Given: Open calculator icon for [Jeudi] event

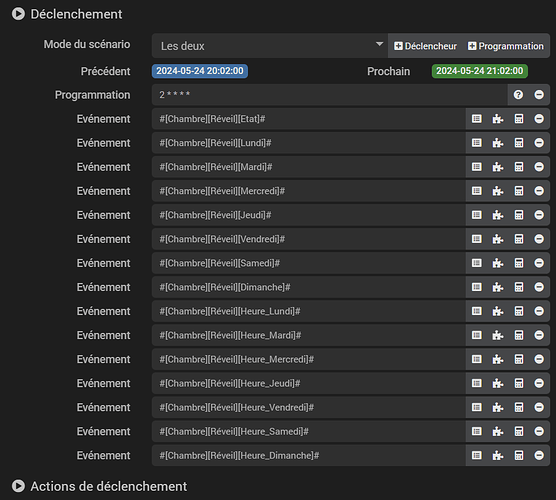Looking at the screenshot, I should pos(518,215).
